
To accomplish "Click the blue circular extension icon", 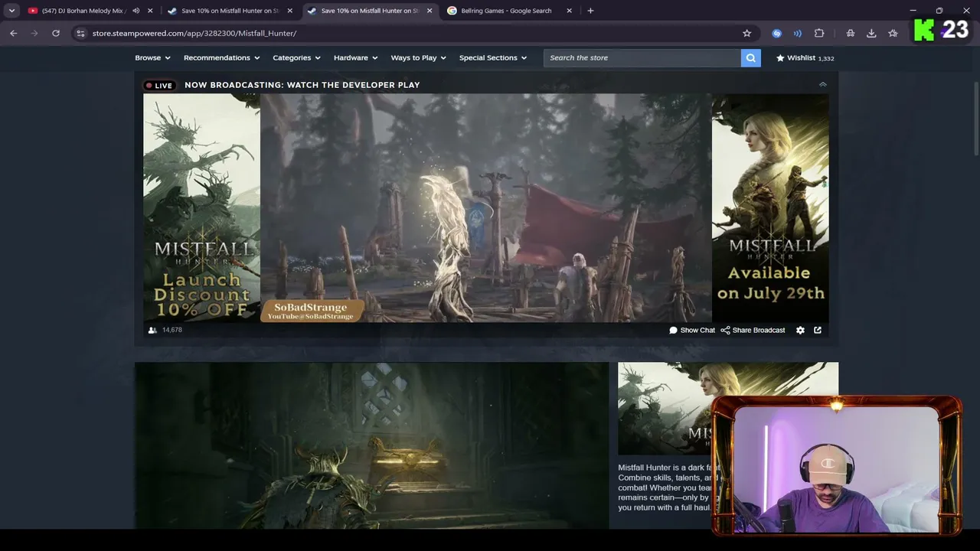I will (x=776, y=33).
